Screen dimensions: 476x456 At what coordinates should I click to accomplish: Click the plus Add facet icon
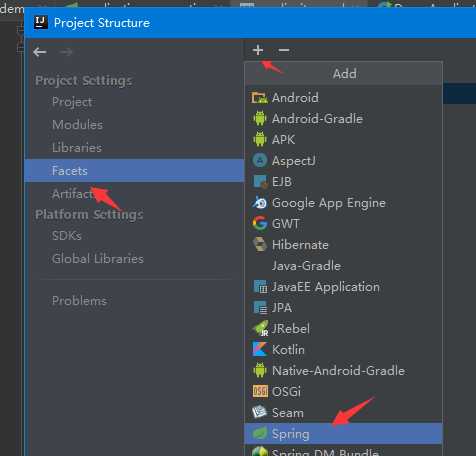(258, 50)
